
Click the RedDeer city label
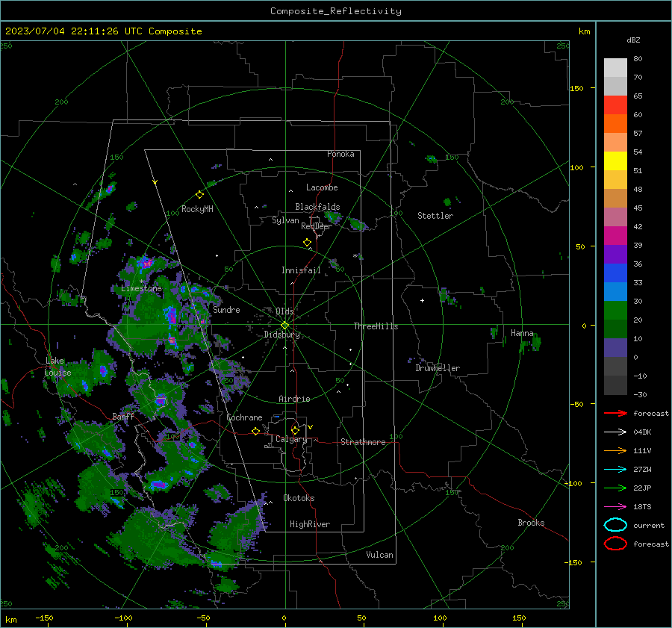point(317,226)
